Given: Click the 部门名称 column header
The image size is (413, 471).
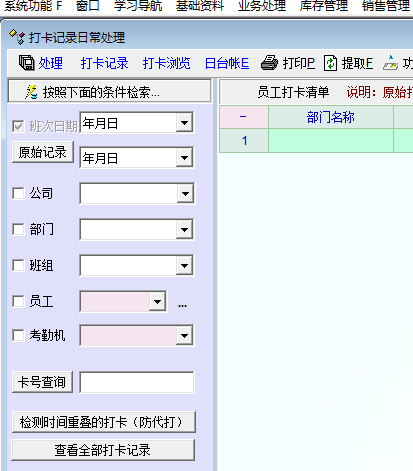Looking at the screenshot, I should (x=331, y=117).
